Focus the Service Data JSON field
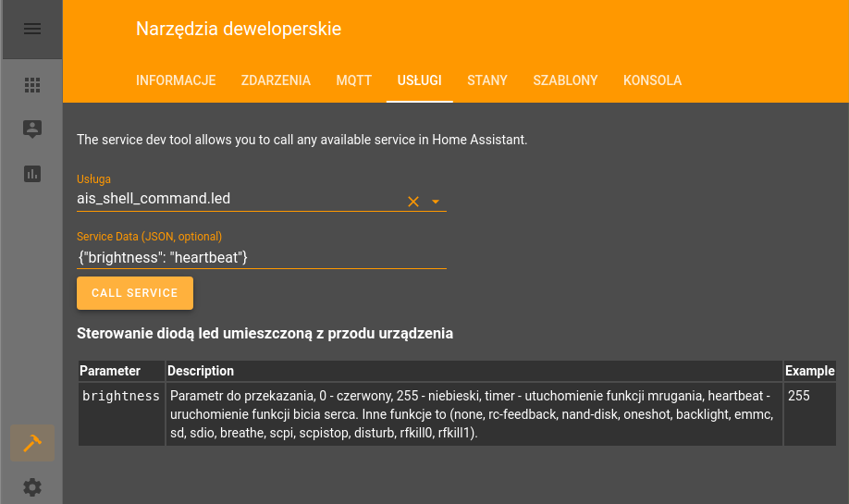 click(262, 258)
